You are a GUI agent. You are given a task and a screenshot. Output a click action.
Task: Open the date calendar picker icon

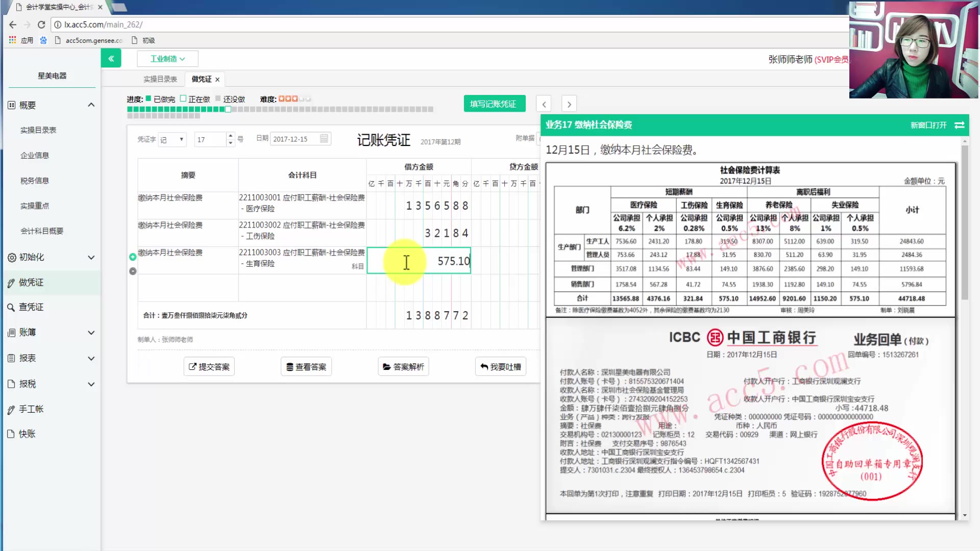(324, 139)
